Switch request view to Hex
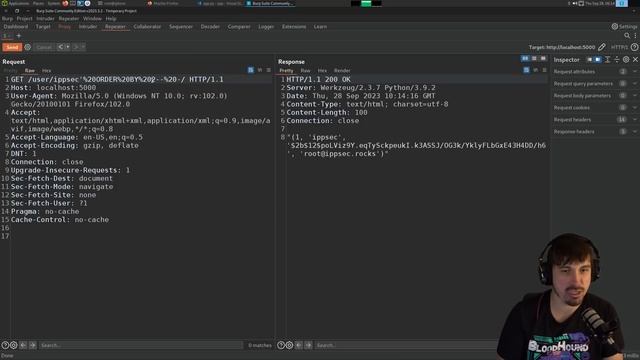This screenshot has width=640, height=360. pyautogui.click(x=47, y=71)
